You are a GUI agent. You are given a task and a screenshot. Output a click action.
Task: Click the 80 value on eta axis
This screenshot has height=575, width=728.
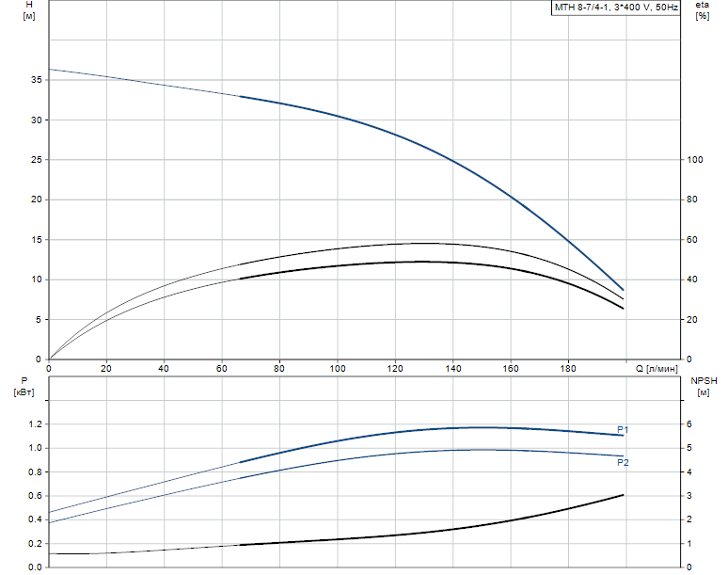click(x=692, y=200)
